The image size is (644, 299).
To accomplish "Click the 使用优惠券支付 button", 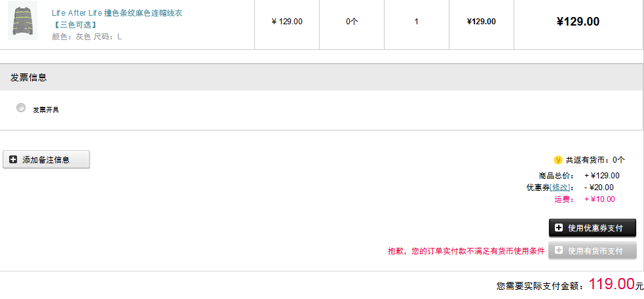I will coord(592,228).
